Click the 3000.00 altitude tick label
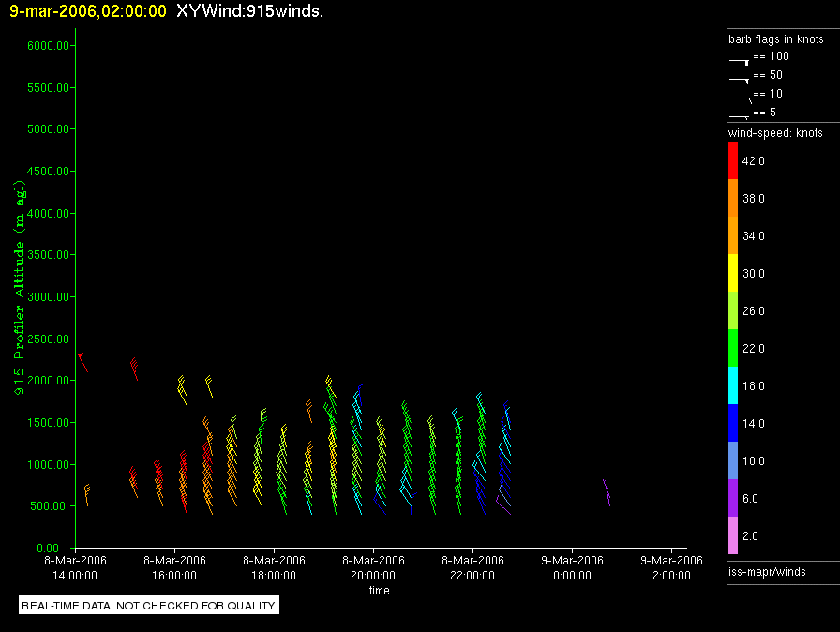 [x=45, y=297]
